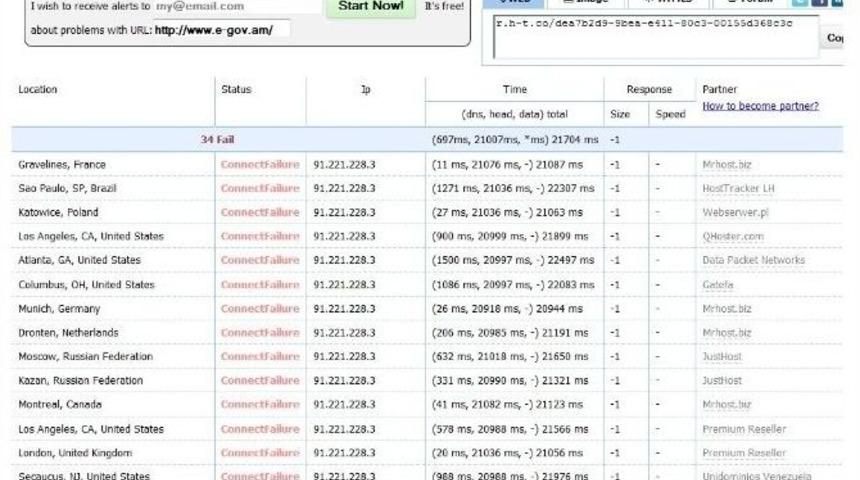Viewport: 860px width, 480px height.
Task: Select the Moscow, Russian Federation location
Action: pos(86,357)
